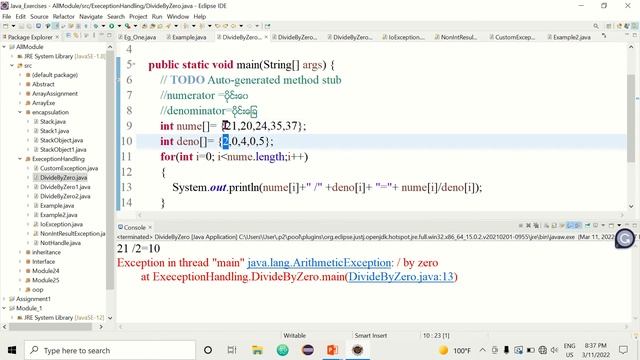Click the volume speaker tray icon

pos(554,350)
